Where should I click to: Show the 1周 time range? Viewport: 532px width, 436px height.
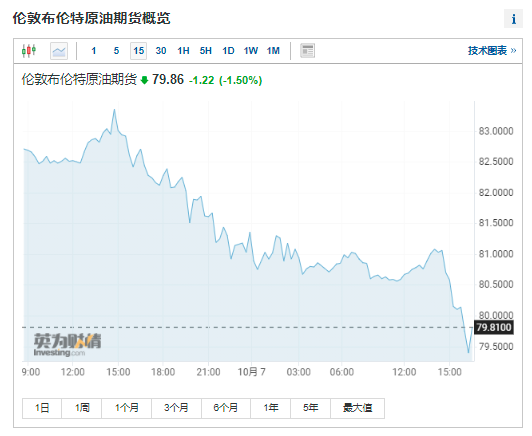pyautogui.click(x=82, y=408)
